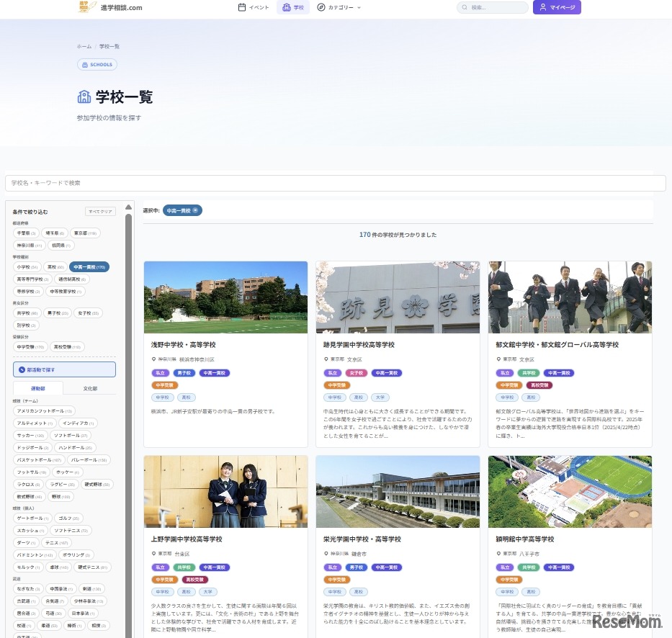Click the round icon in 部活動で探す
Screen dimensions: 672x638
click(x=22, y=370)
